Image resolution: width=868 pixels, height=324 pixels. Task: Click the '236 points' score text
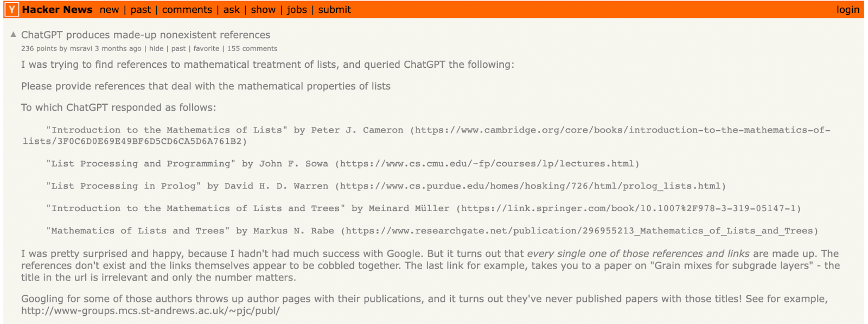click(39, 48)
